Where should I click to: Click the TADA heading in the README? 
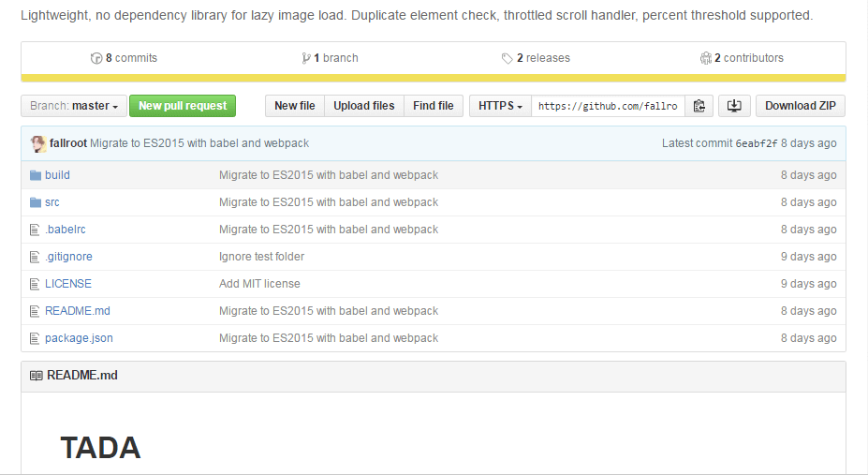[100, 448]
